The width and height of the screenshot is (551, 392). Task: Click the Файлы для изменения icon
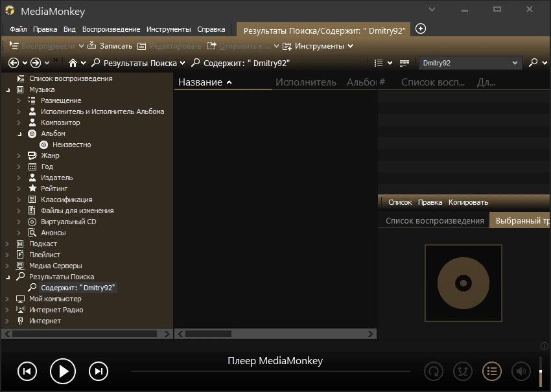tap(32, 211)
